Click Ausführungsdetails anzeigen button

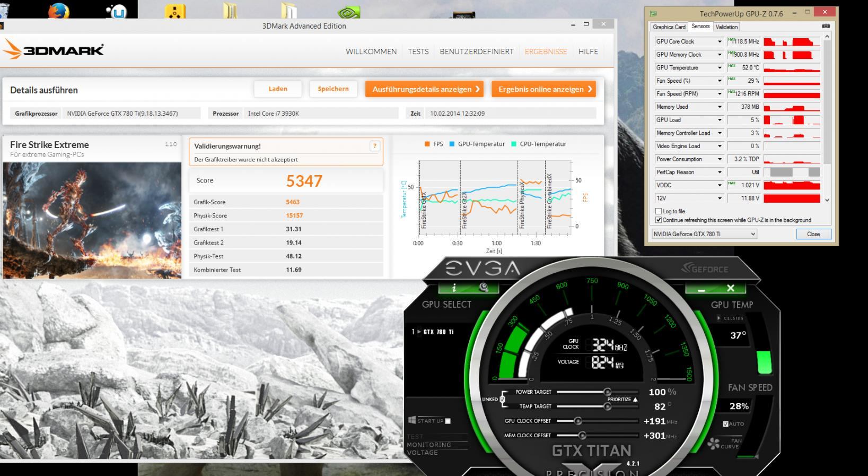[424, 89]
